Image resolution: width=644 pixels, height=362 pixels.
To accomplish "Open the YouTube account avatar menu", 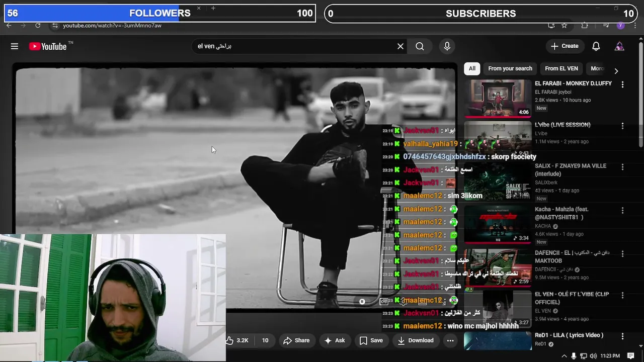I will click(x=619, y=46).
